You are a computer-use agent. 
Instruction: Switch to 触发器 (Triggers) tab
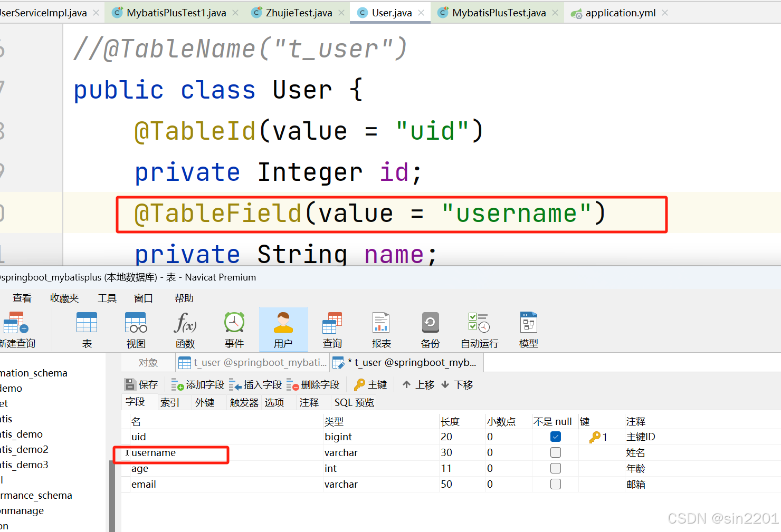click(244, 402)
